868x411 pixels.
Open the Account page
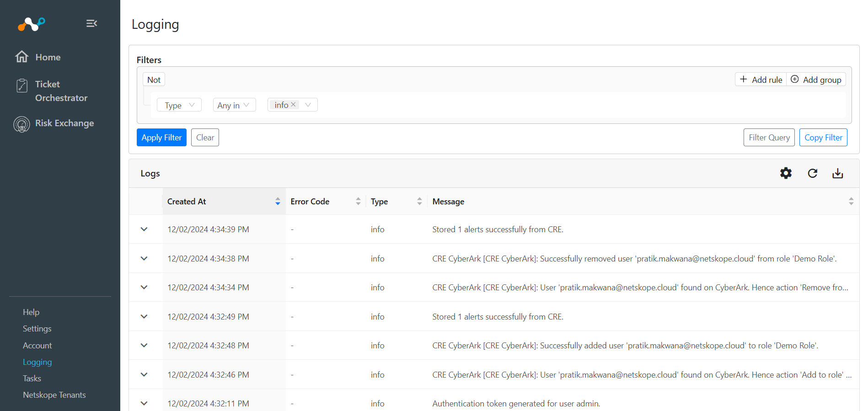click(x=38, y=345)
